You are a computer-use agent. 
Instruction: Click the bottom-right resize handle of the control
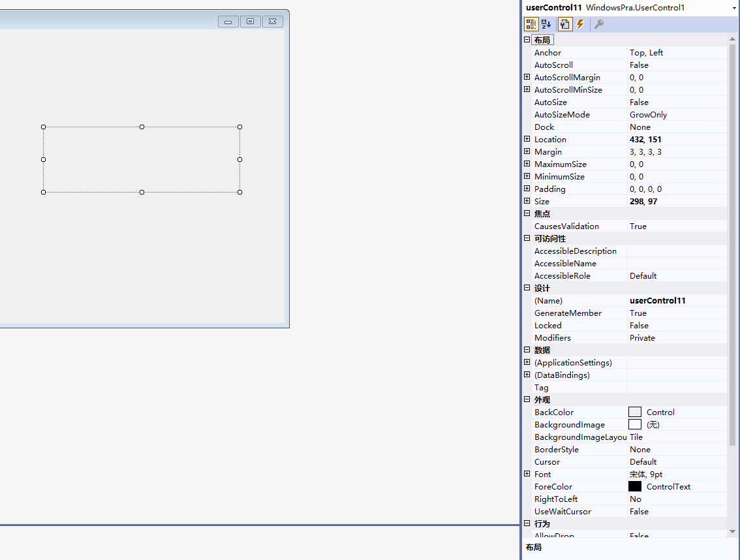[x=239, y=192]
